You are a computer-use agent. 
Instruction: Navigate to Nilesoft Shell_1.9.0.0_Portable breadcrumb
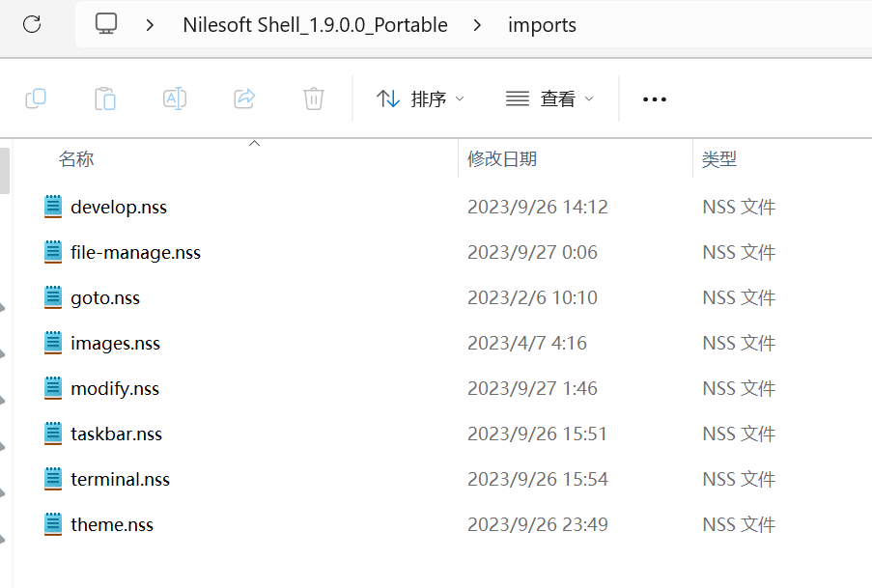[315, 25]
